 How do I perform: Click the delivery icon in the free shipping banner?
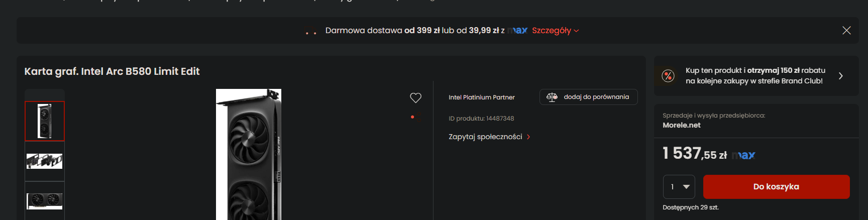tap(311, 31)
